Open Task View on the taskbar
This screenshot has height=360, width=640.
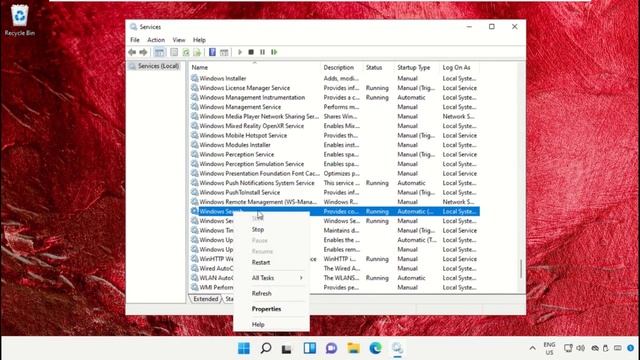pyautogui.click(x=287, y=349)
